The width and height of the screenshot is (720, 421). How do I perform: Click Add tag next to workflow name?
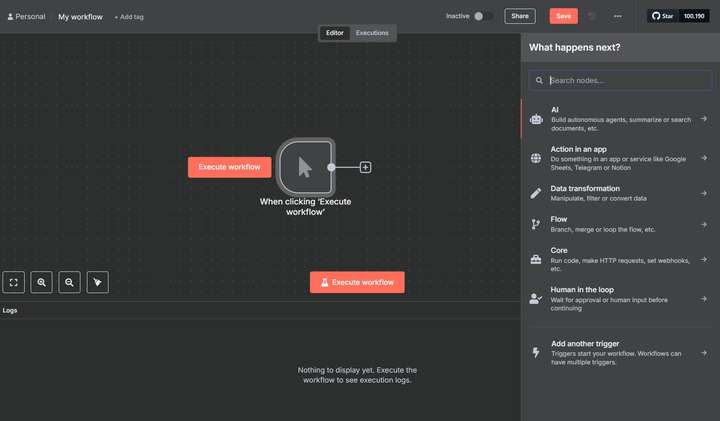click(129, 17)
